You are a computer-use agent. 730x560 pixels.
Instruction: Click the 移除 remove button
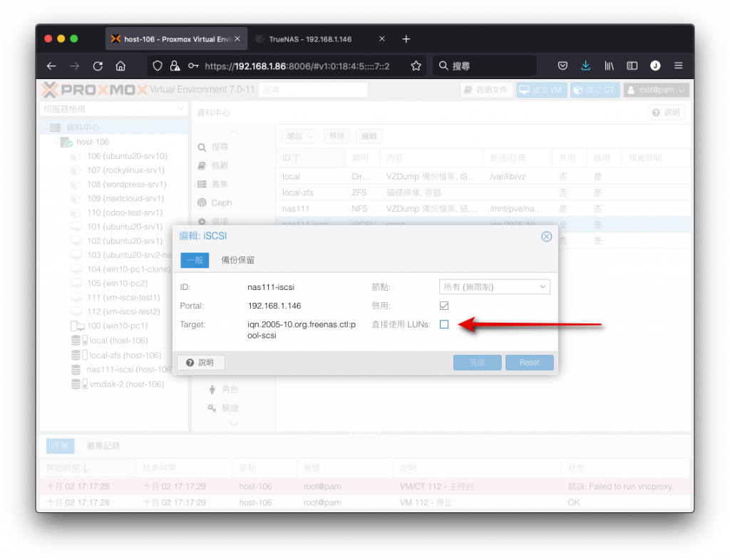click(336, 136)
